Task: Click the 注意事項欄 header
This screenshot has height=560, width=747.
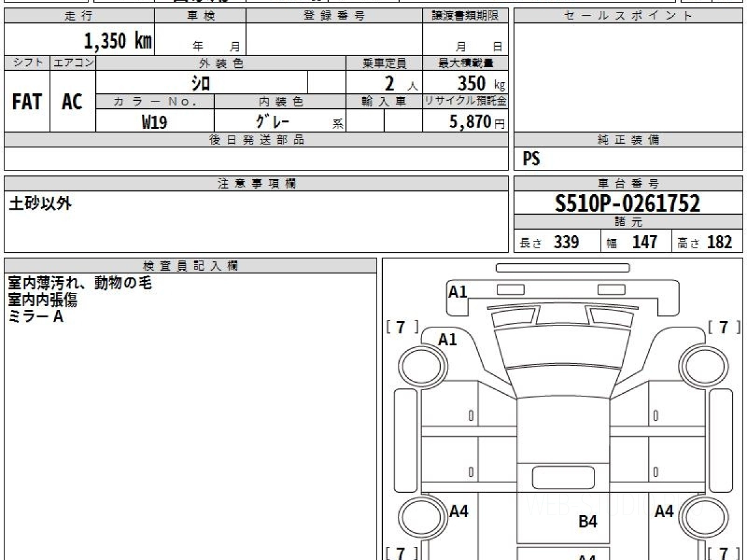Action: click(256, 184)
